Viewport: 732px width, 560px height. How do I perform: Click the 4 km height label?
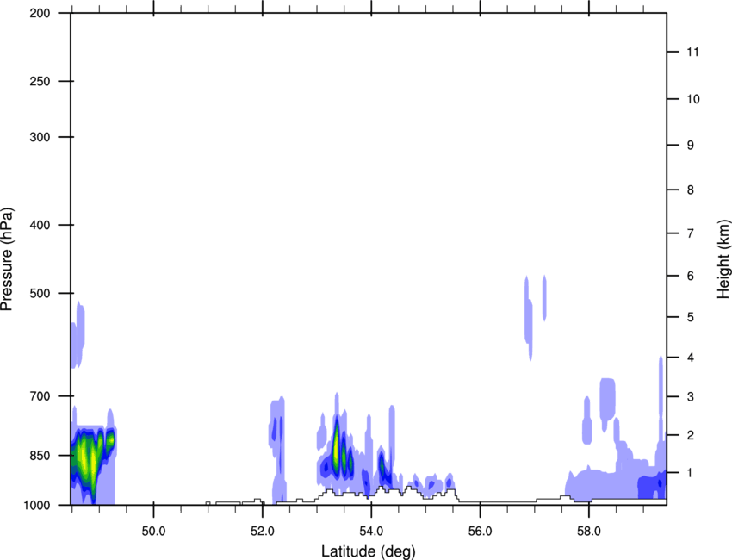691,358
